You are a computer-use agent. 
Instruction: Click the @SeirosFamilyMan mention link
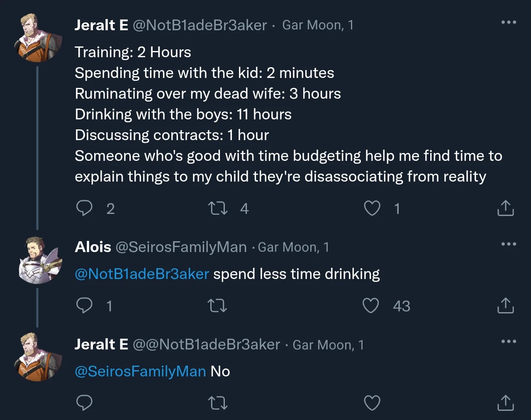140,371
